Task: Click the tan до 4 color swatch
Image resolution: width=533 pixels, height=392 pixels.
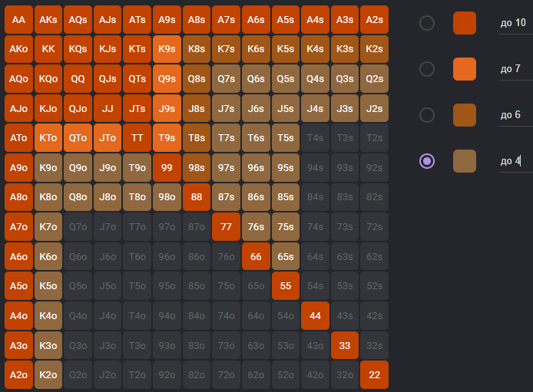Action: click(465, 161)
